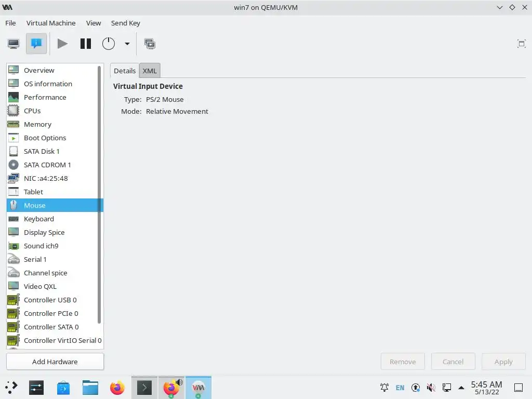Click the EN keyboard layout indicator
The width and height of the screenshot is (532, 399).
[400, 388]
